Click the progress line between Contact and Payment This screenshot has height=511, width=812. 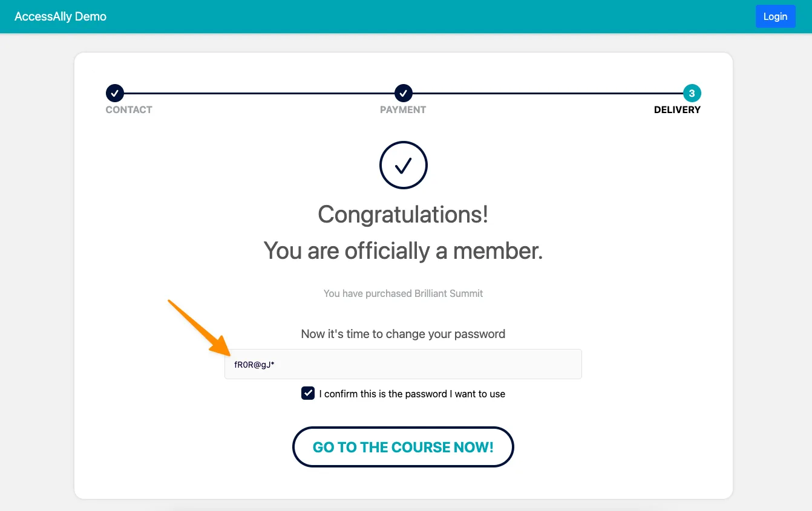pyautogui.click(x=259, y=93)
